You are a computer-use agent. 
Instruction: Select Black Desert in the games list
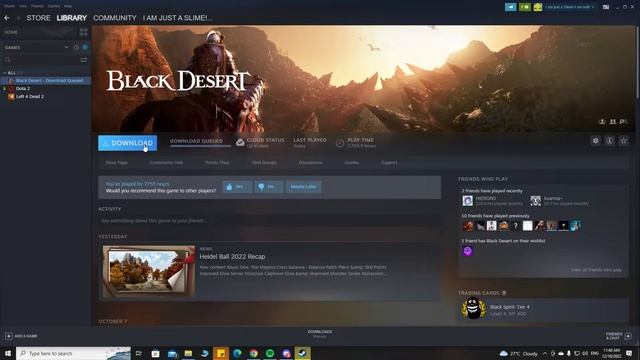pos(46,80)
